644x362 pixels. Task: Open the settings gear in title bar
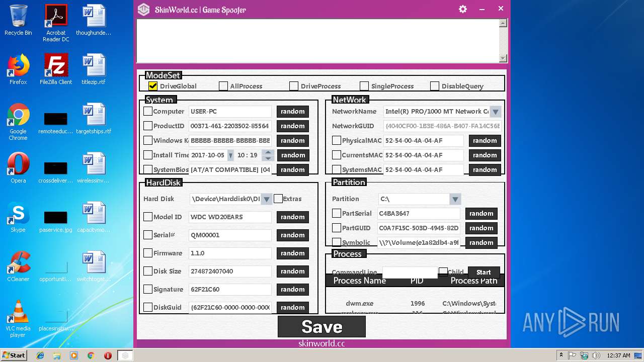pyautogui.click(x=463, y=9)
